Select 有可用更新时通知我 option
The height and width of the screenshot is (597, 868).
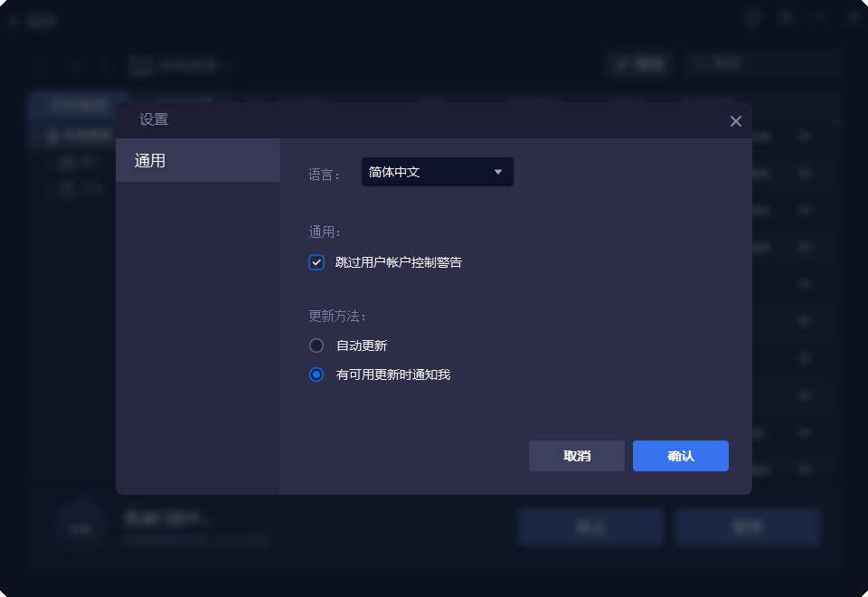pyautogui.click(x=316, y=374)
